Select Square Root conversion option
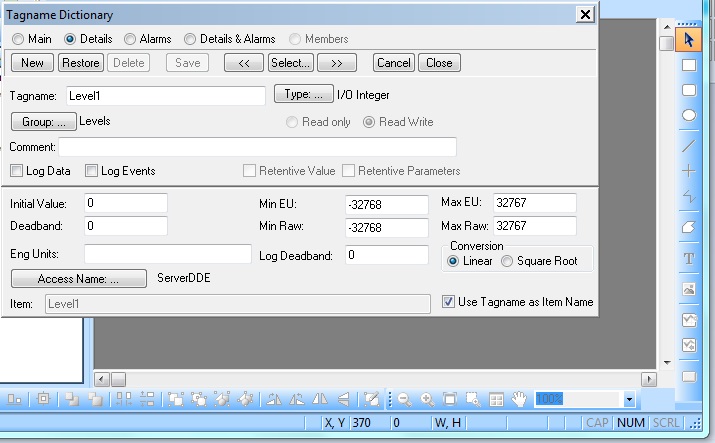This screenshot has height=443, width=715. tap(507, 261)
